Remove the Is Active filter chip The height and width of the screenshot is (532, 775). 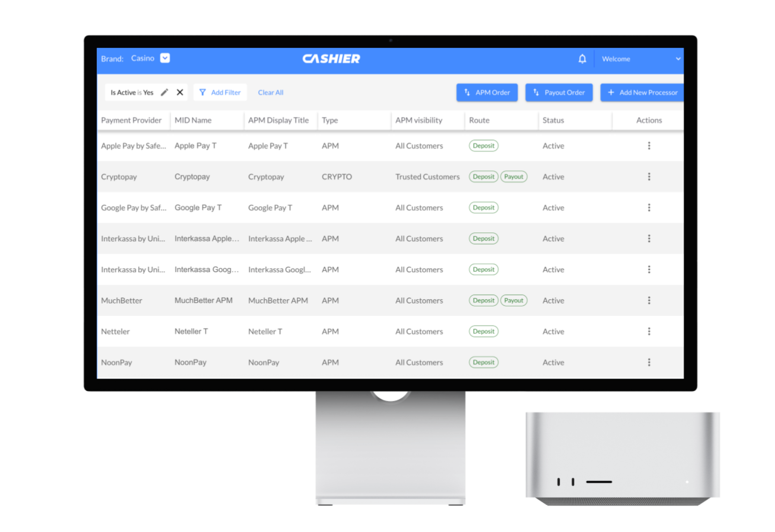(x=180, y=92)
